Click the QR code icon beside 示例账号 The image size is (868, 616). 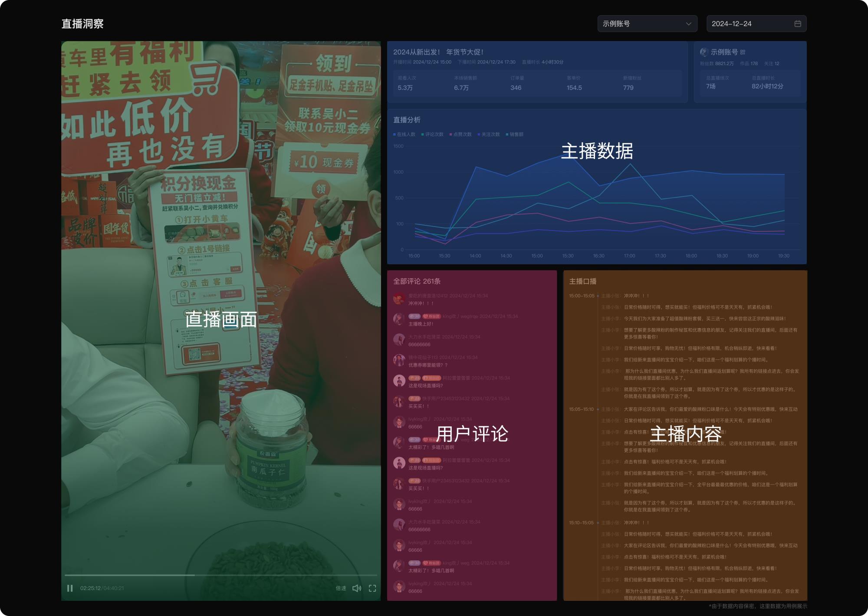[743, 52]
